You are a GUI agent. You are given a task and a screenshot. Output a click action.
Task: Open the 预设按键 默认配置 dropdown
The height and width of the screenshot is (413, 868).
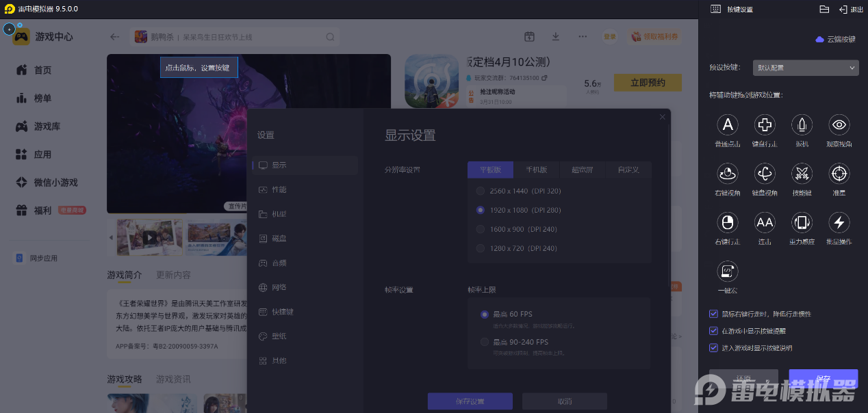coord(805,68)
